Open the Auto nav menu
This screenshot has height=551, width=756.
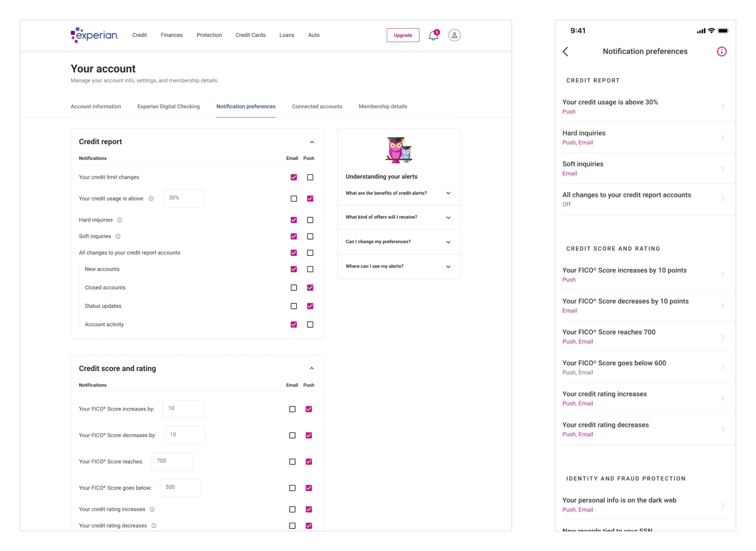pos(314,35)
